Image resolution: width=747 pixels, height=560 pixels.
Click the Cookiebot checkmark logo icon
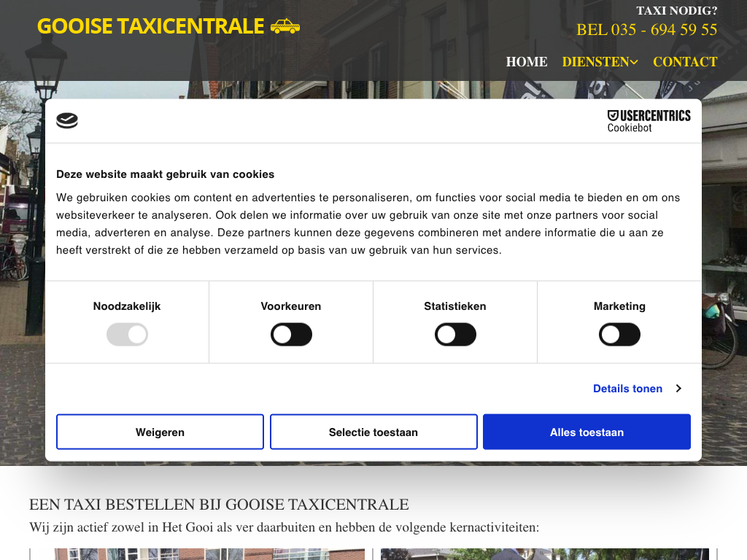pyautogui.click(x=67, y=121)
